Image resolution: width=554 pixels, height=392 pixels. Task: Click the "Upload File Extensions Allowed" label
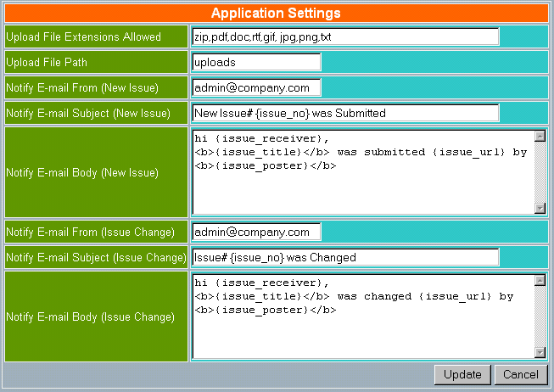pos(83,36)
